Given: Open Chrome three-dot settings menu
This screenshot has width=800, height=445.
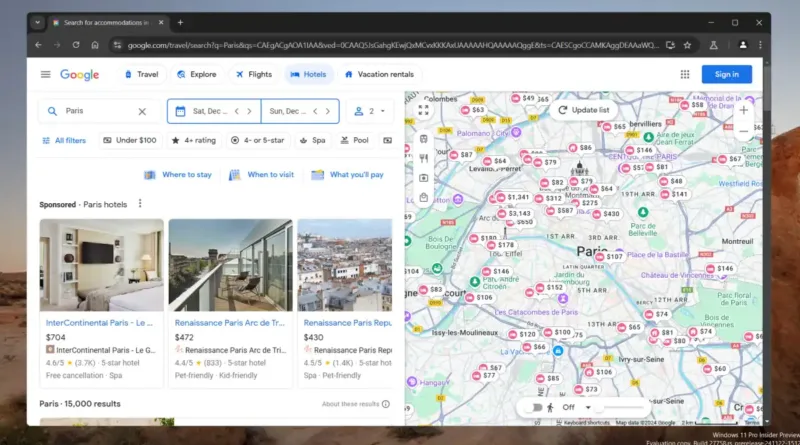Looking at the screenshot, I should (x=760, y=45).
